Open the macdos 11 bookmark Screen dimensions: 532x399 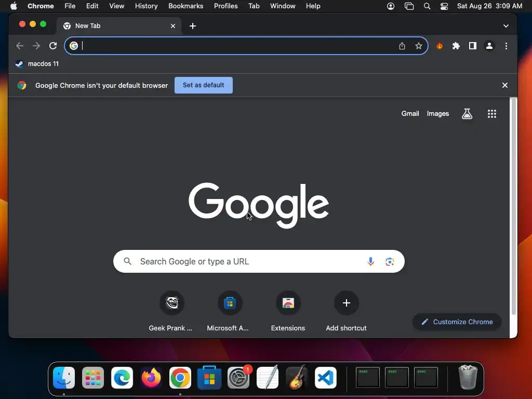tap(37, 64)
